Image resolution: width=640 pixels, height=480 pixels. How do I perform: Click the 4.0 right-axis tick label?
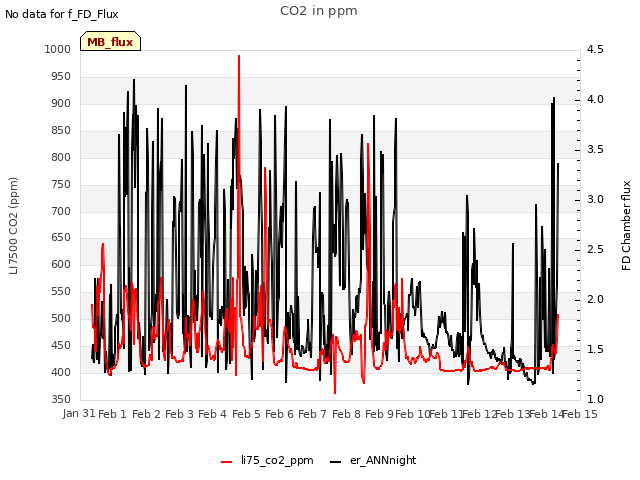(595, 100)
